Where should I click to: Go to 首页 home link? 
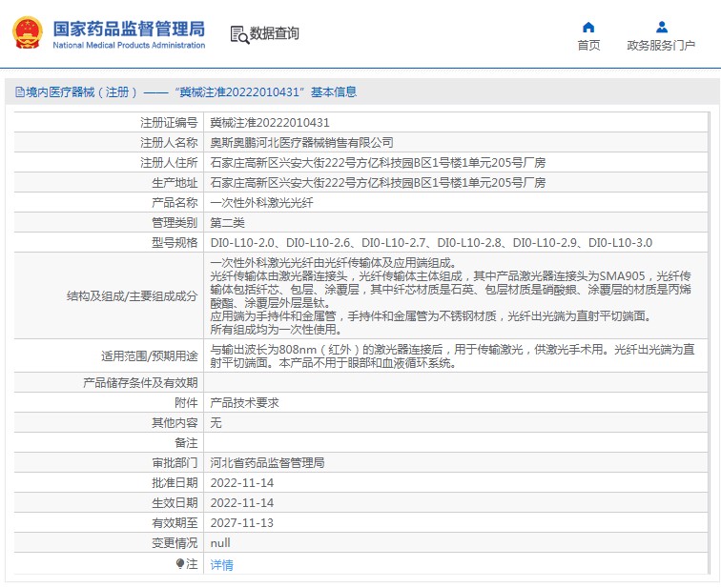click(588, 45)
